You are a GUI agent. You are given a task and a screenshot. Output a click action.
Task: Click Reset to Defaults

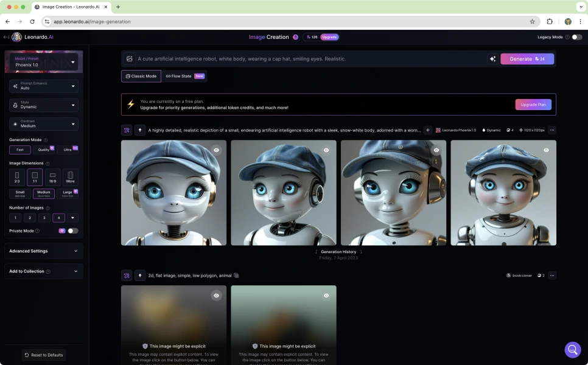pyautogui.click(x=43, y=355)
